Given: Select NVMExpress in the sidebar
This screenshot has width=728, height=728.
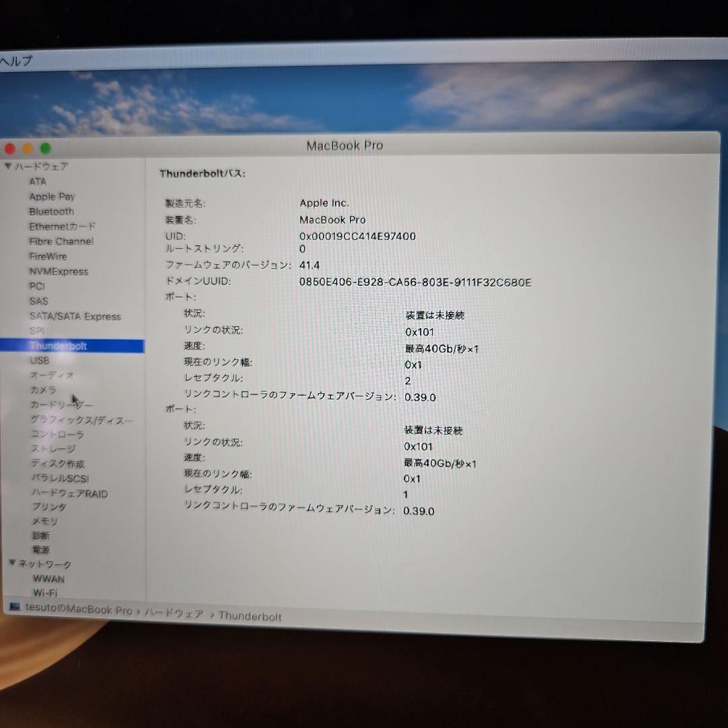Looking at the screenshot, I should pos(58,271).
